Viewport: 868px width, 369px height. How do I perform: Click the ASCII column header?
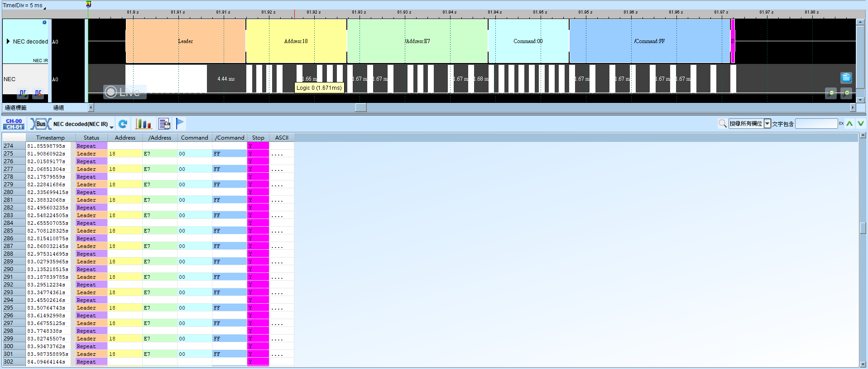tap(282, 138)
